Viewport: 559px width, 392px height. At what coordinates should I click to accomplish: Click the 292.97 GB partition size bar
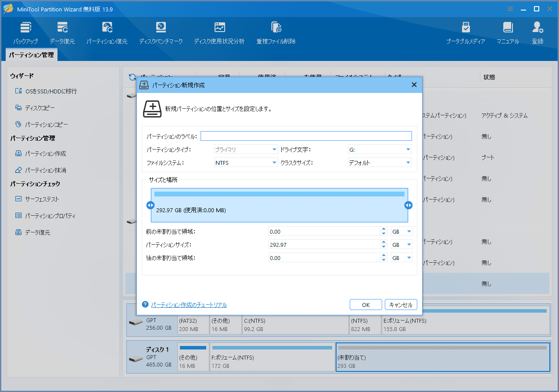tap(279, 205)
